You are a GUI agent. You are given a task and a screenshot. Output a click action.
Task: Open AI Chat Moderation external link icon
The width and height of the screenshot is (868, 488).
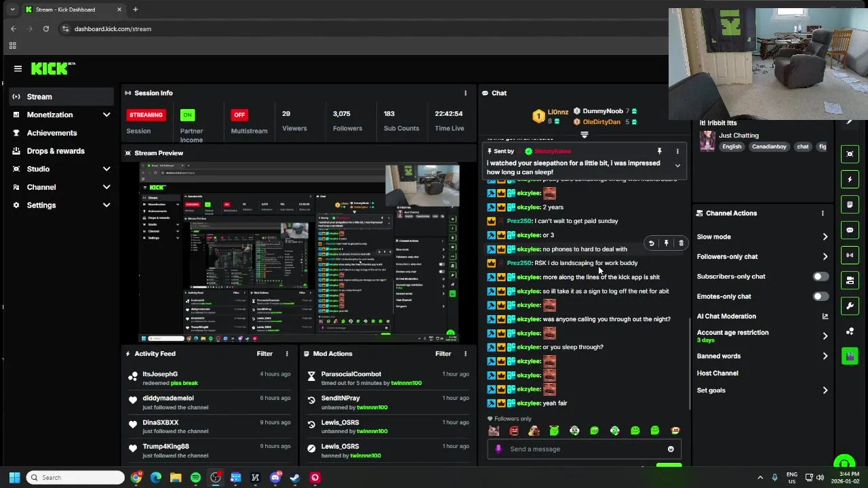tap(825, 317)
